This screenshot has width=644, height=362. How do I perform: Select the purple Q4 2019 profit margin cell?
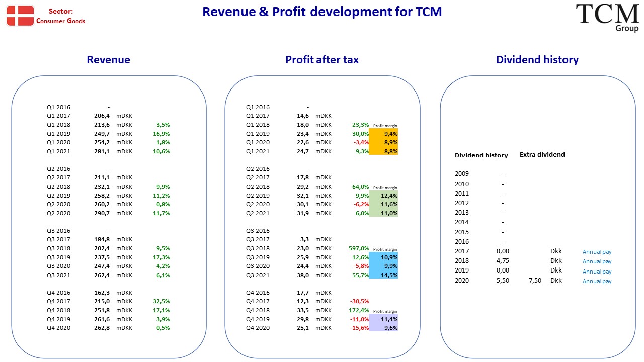coord(383,319)
